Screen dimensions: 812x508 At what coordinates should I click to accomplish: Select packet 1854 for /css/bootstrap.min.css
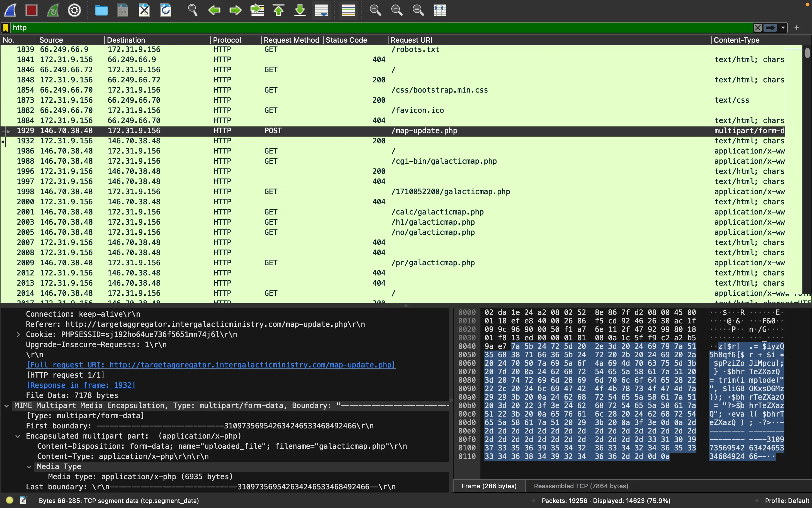(392, 90)
